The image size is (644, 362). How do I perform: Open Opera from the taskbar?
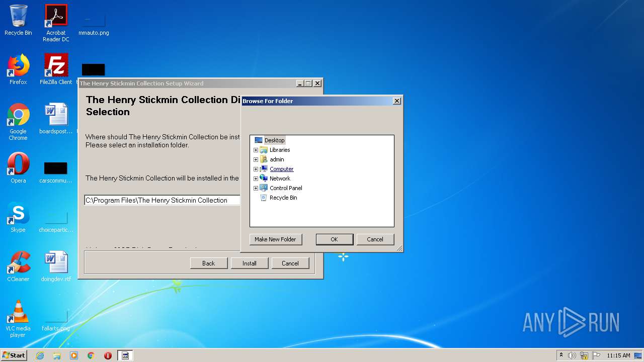(108, 355)
